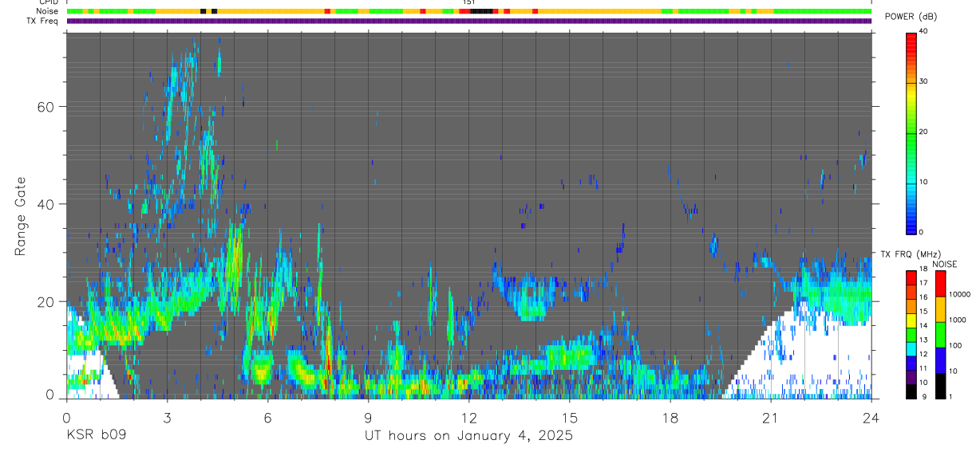Click the Range Gate y-axis title
980x452 pixels.
point(22,216)
